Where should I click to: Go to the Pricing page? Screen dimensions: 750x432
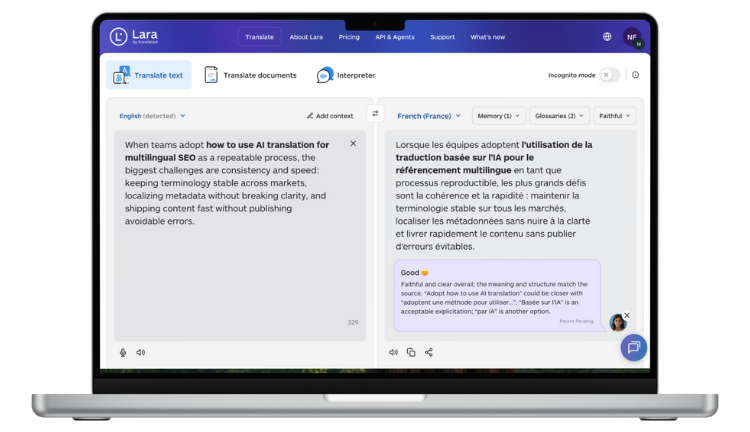349,37
